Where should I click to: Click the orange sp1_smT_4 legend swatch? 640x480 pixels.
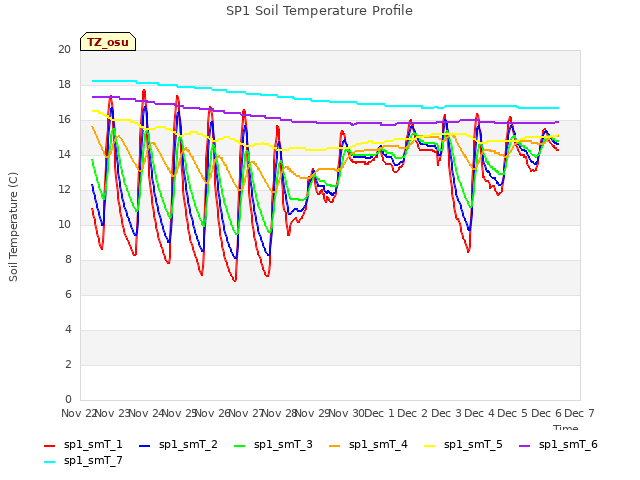[x=334, y=446]
